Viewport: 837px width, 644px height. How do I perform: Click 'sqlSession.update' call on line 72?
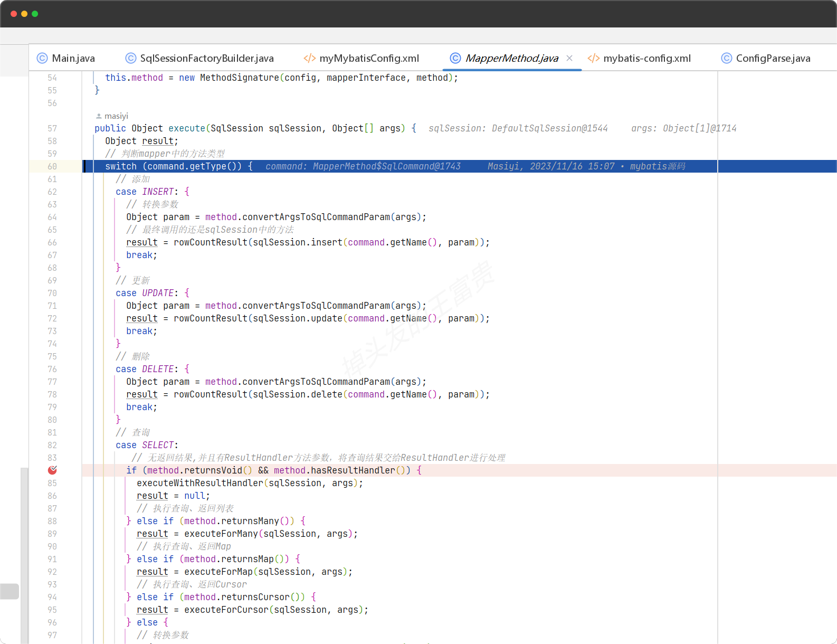click(x=298, y=318)
